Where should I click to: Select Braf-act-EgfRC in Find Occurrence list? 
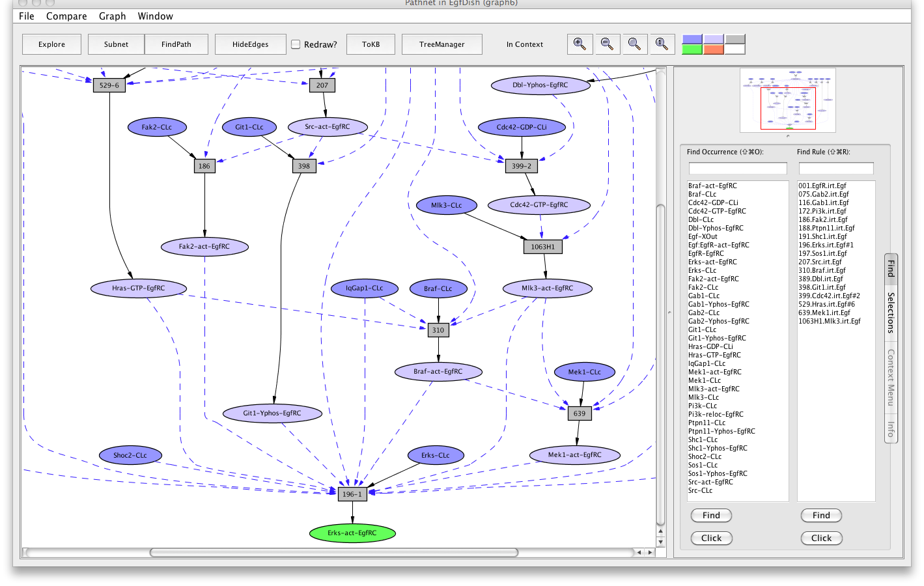point(713,186)
